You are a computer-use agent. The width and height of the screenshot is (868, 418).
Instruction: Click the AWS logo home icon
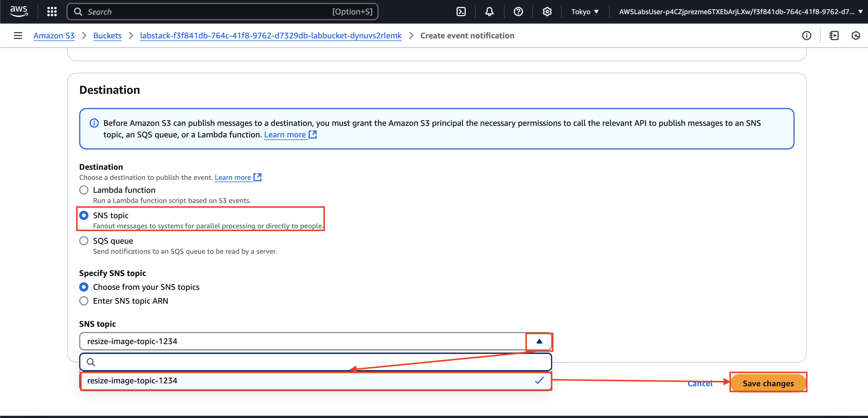tap(19, 11)
